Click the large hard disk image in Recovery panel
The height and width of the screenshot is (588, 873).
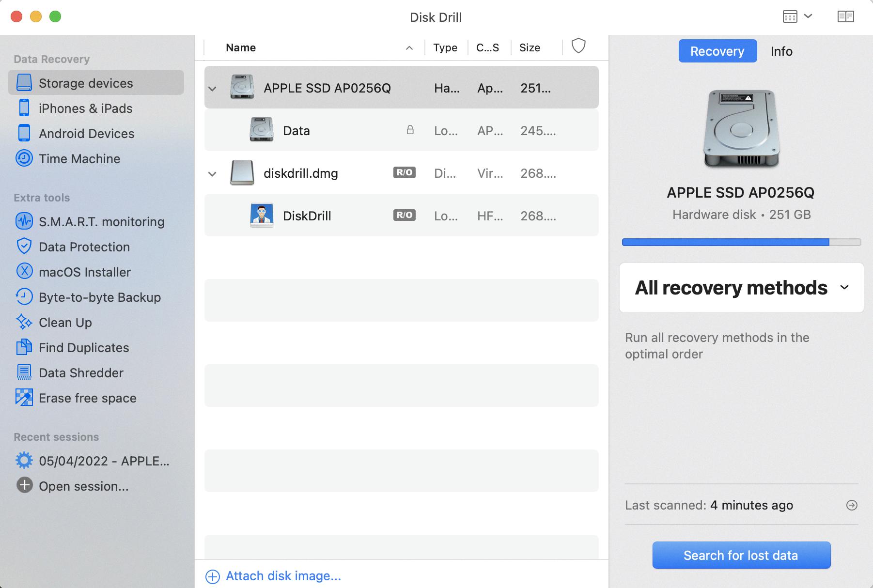(741, 128)
